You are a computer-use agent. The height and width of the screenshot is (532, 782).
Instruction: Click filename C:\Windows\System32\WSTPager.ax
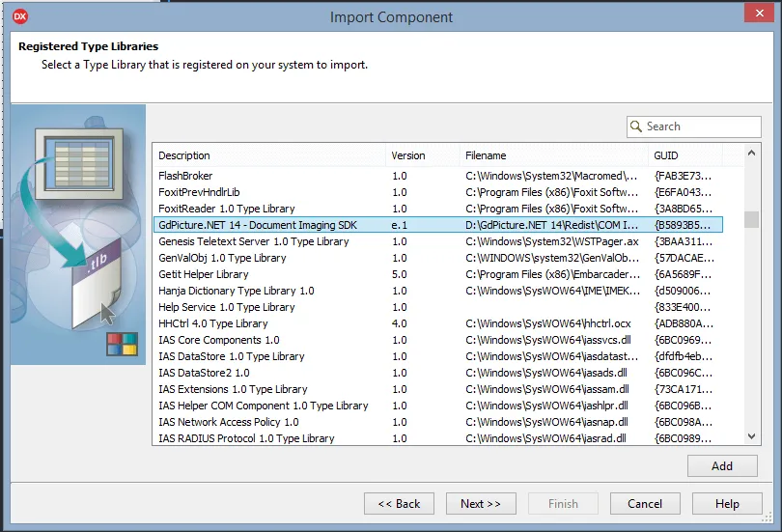tap(552, 241)
